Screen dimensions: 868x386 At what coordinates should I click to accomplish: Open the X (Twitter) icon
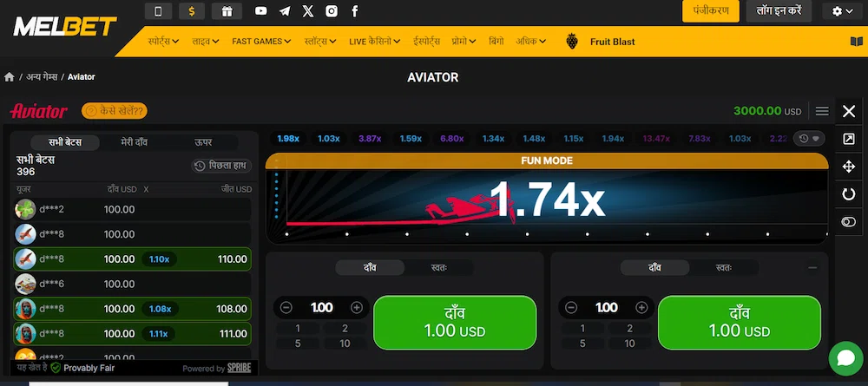(x=308, y=11)
